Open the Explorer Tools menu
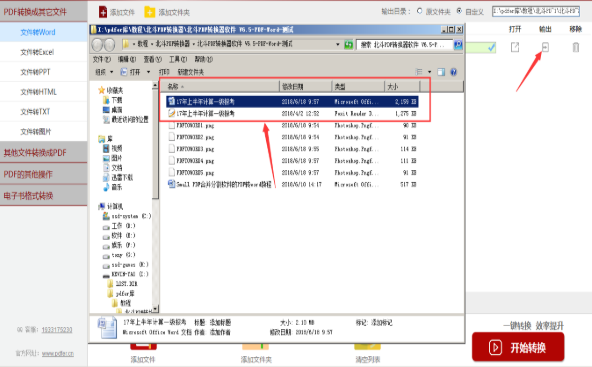The height and width of the screenshot is (367, 592). click(178, 59)
